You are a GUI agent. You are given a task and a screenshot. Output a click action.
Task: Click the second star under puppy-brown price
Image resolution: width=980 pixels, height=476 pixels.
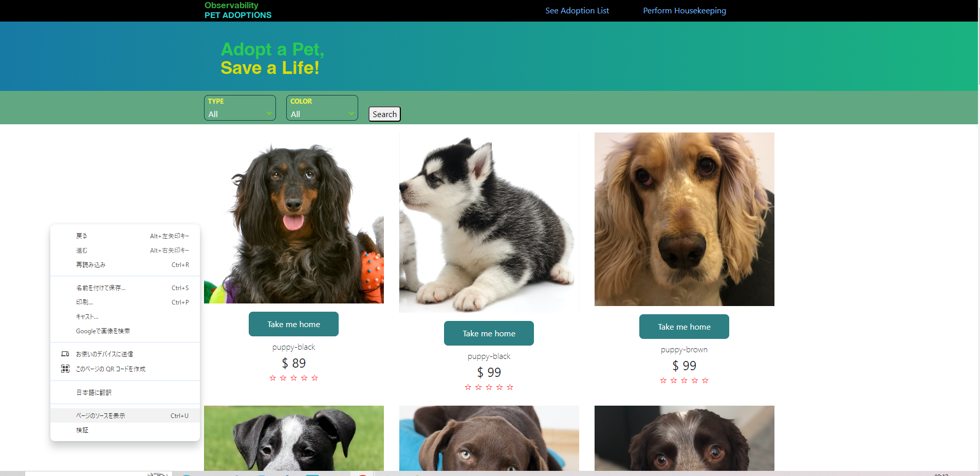674,380
